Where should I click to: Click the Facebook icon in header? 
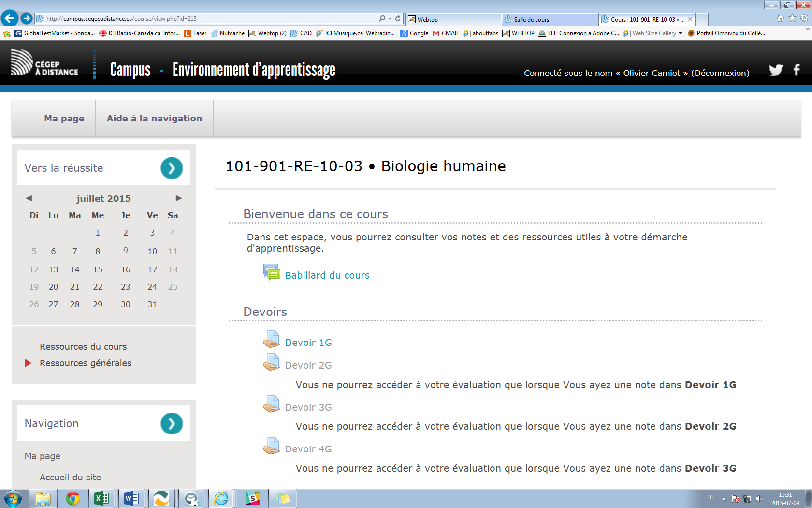click(797, 70)
